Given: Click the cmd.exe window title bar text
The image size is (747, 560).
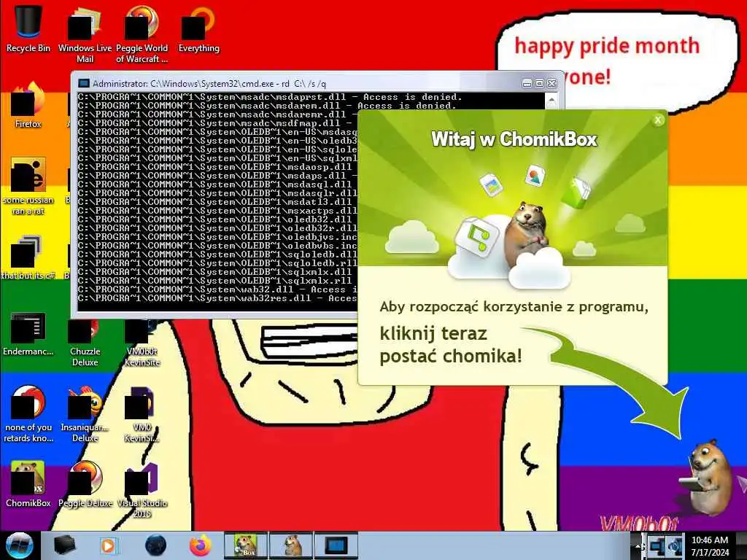Looking at the screenshot, I should tap(209, 84).
